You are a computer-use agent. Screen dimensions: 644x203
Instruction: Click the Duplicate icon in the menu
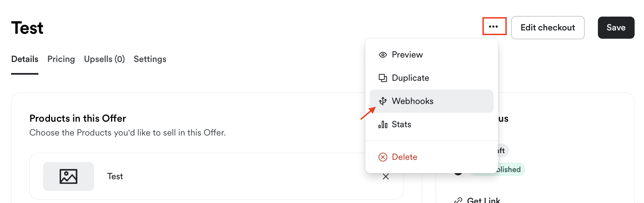coord(383,78)
